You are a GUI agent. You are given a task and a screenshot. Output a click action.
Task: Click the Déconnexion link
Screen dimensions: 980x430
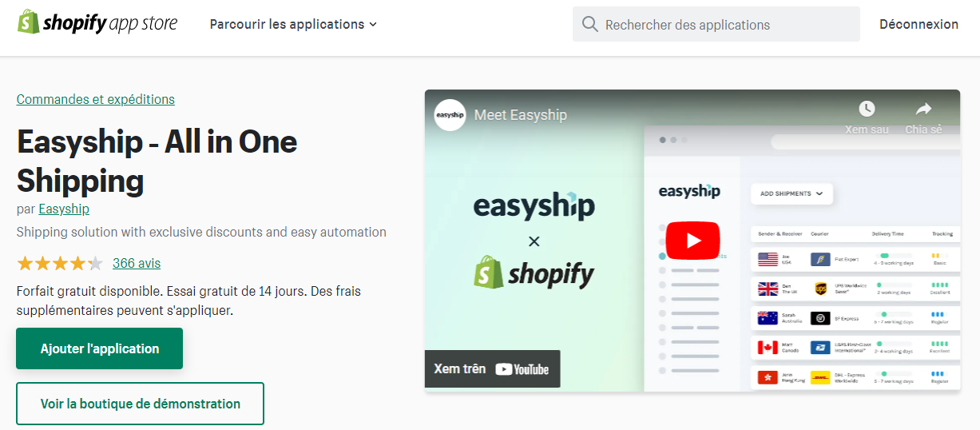[x=919, y=24]
